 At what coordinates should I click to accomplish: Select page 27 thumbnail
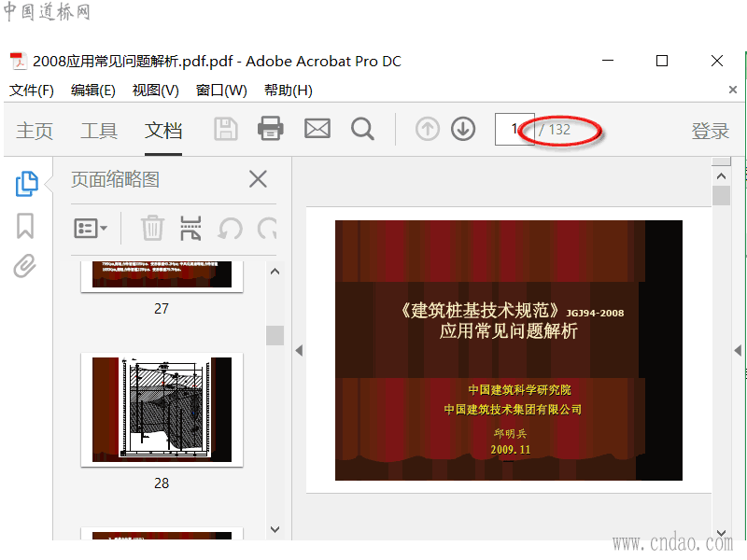(162, 276)
